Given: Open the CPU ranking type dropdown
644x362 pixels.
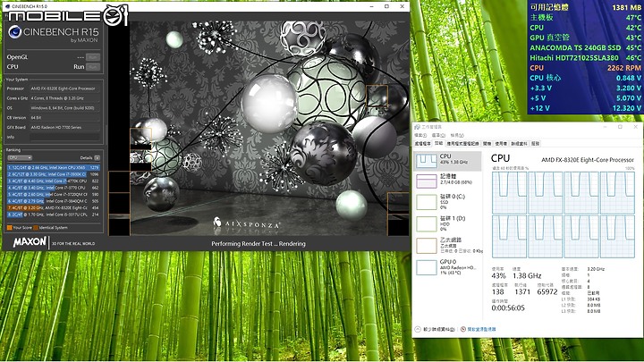Looking at the screenshot, I should [x=20, y=157].
